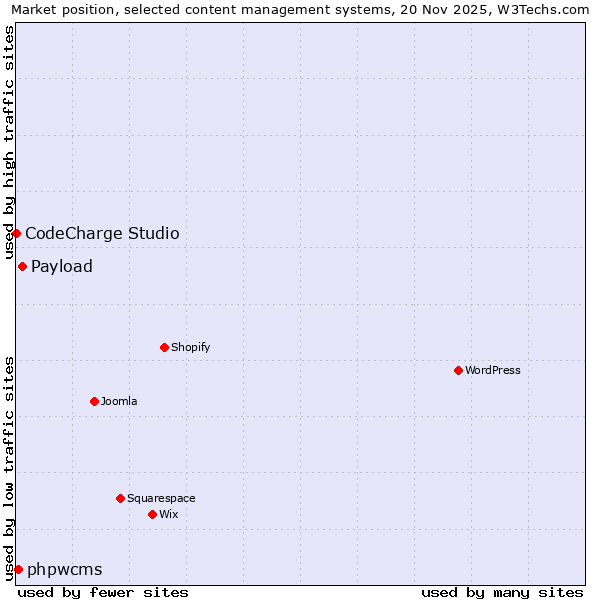Click the 'used by many sites' axis label

(x=502, y=592)
